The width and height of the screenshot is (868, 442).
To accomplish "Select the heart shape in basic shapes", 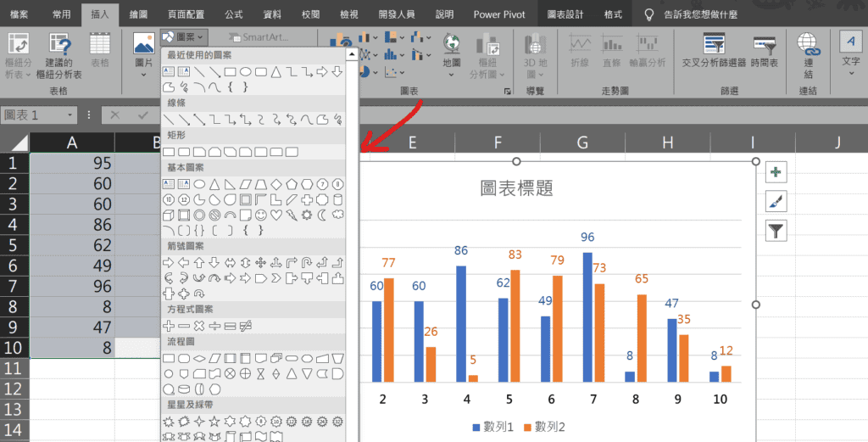I will click(x=276, y=215).
